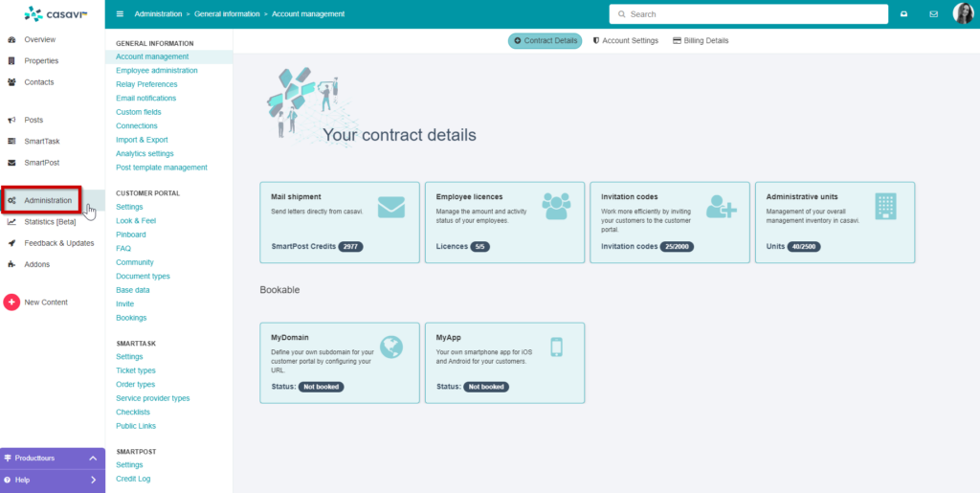Expand the Help menu chevron
Viewport: 980px width, 493px height.
93,480
